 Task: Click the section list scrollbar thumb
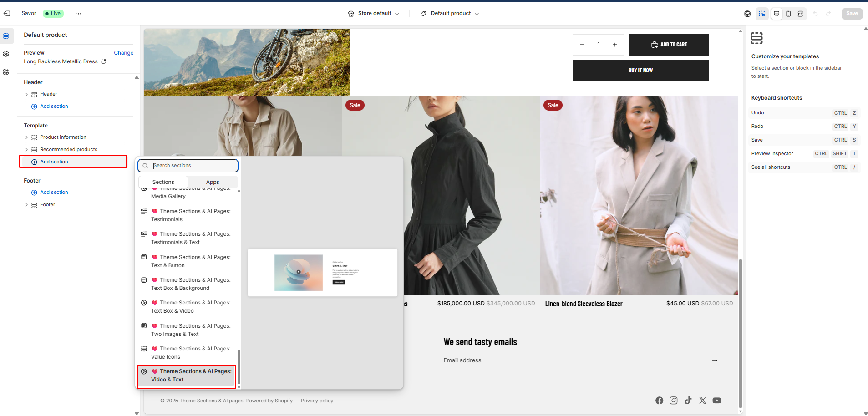click(239, 367)
